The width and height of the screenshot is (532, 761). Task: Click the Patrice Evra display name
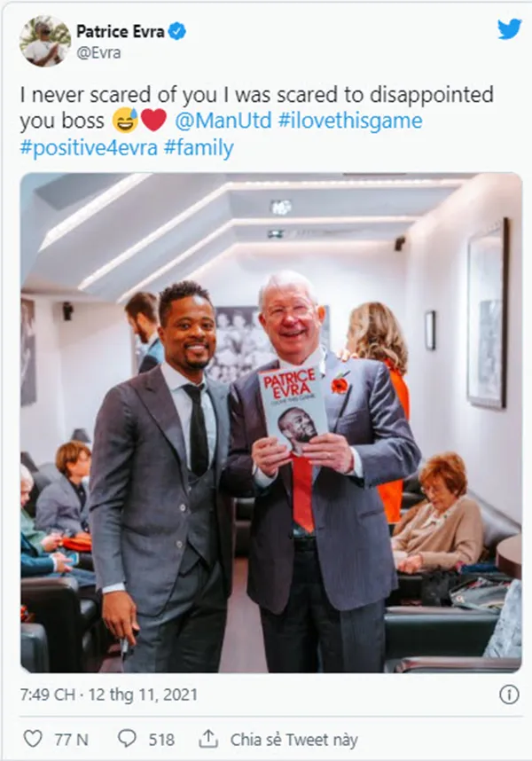pos(121,32)
